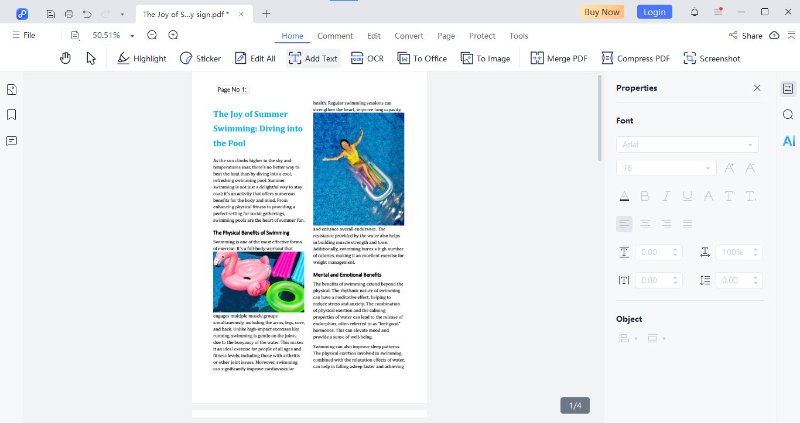Image resolution: width=800 pixels, height=423 pixels.
Task: Switch to the Edit tab
Action: tap(374, 36)
